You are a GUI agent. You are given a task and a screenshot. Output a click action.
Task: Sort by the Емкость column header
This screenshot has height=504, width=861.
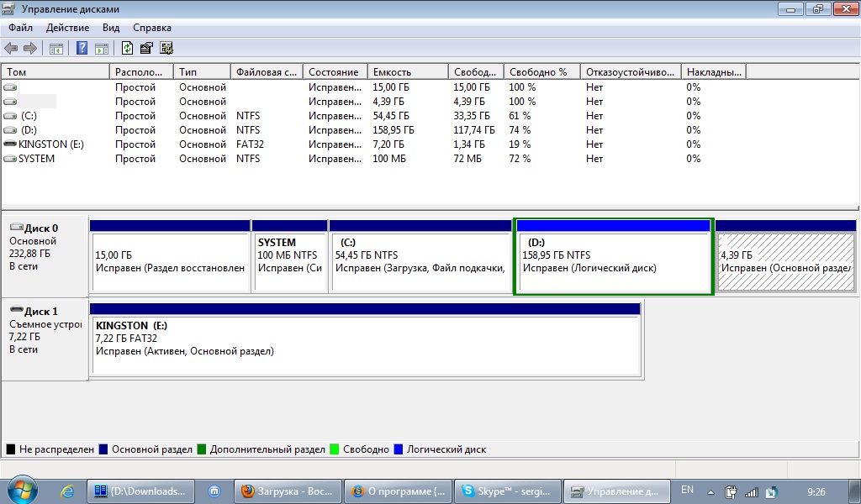(408, 72)
